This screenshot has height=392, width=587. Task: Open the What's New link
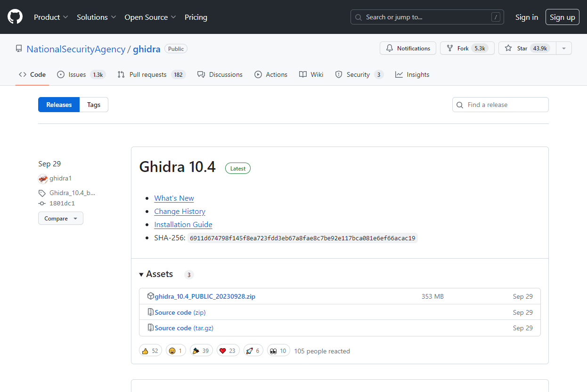coord(174,198)
